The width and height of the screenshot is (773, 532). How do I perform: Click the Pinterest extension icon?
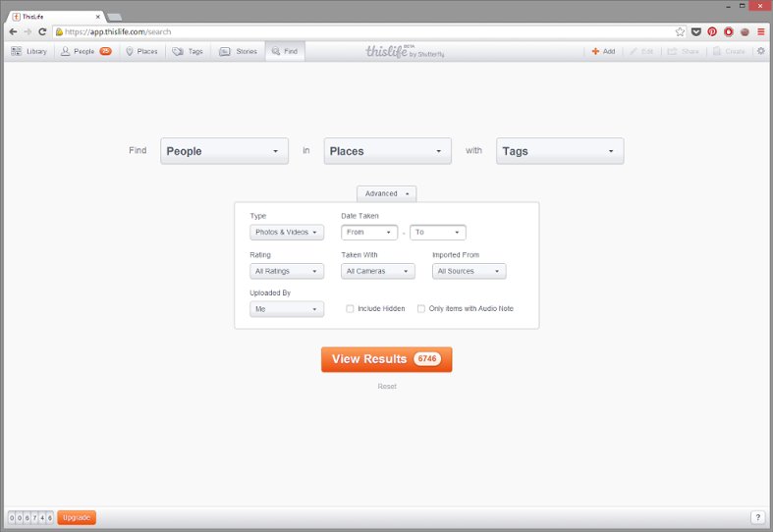[712, 31]
